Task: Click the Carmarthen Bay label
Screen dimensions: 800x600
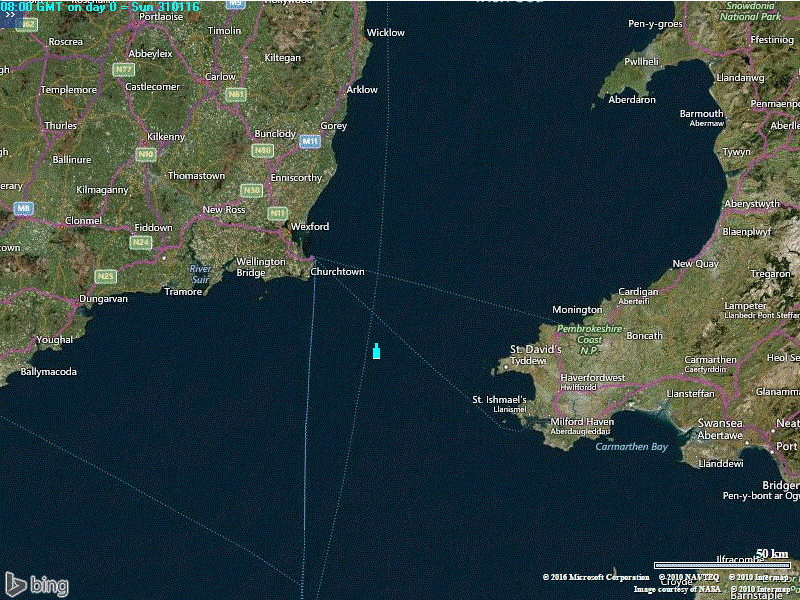Action: (x=631, y=447)
